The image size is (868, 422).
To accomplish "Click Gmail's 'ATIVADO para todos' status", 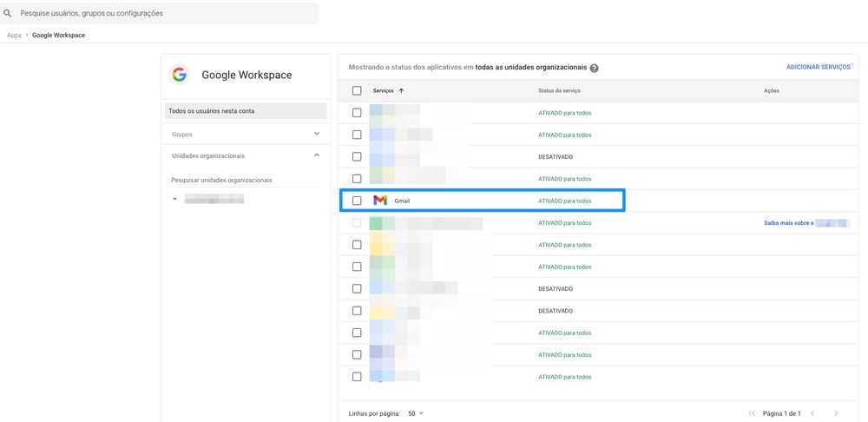I will pos(565,201).
